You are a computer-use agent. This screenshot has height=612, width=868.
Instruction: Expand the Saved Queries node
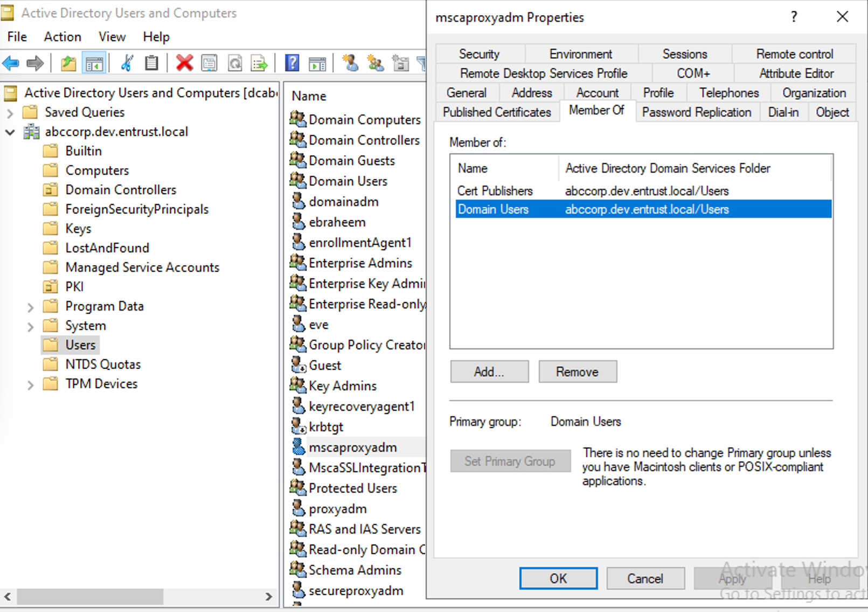tap(10, 113)
